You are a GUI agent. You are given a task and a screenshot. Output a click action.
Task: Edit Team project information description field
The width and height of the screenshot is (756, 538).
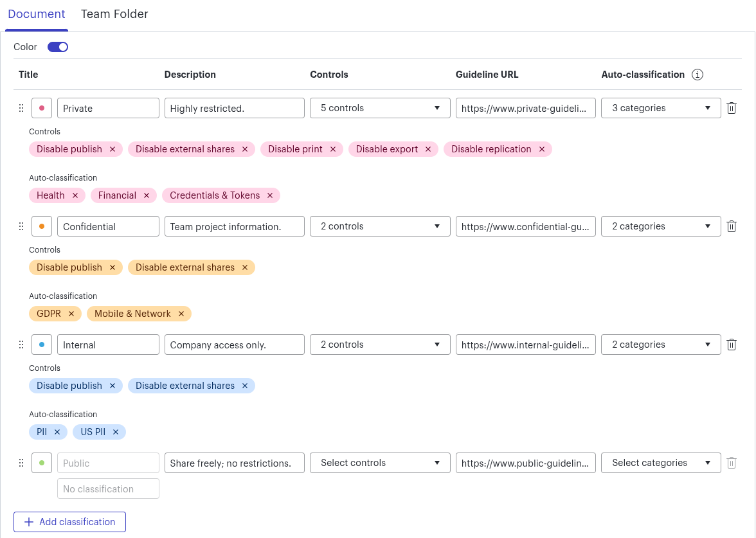pyautogui.click(x=234, y=226)
